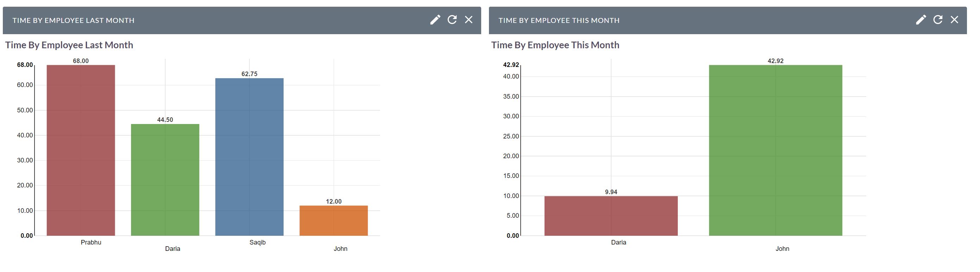Click Prabhu's red bar showing 68.00

[81, 152]
